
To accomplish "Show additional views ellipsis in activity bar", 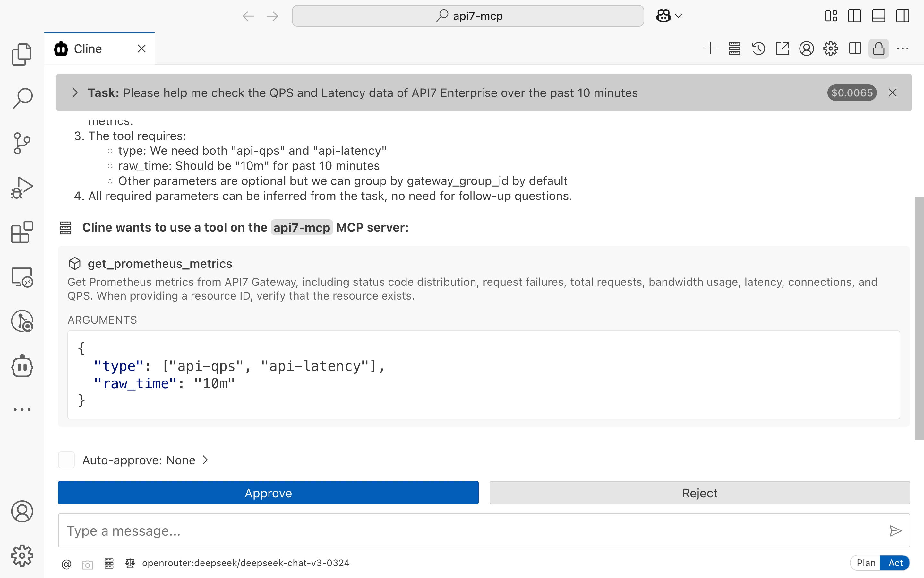I will (x=22, y=409).
